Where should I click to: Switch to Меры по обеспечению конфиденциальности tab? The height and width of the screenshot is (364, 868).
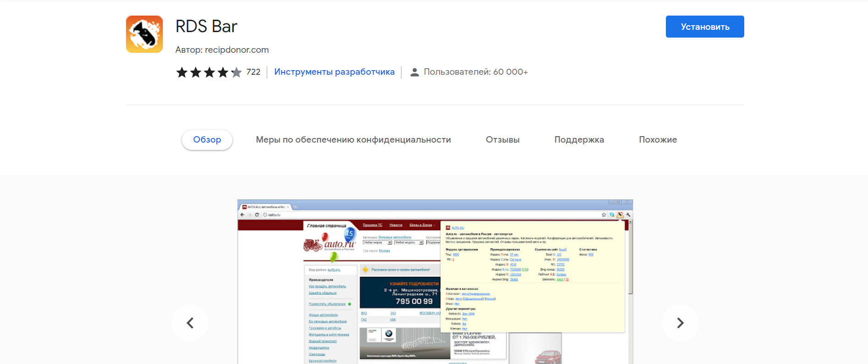pyautogui.click(x=353, y=140)
